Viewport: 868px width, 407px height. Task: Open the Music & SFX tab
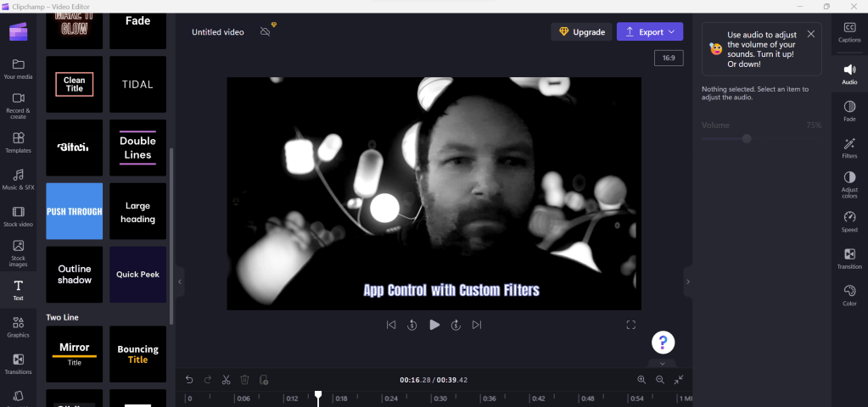[19, 179]
